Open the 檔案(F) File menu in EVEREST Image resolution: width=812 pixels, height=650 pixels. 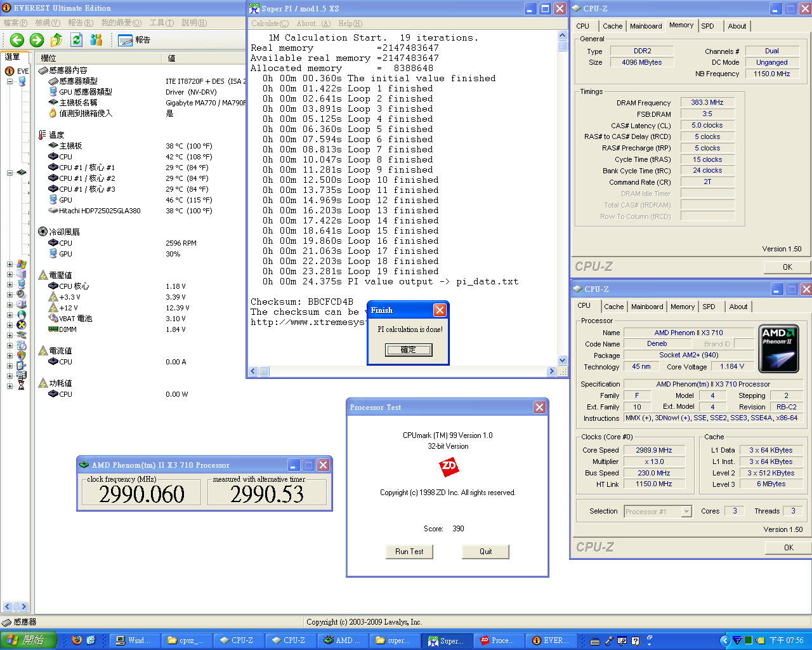16,23
